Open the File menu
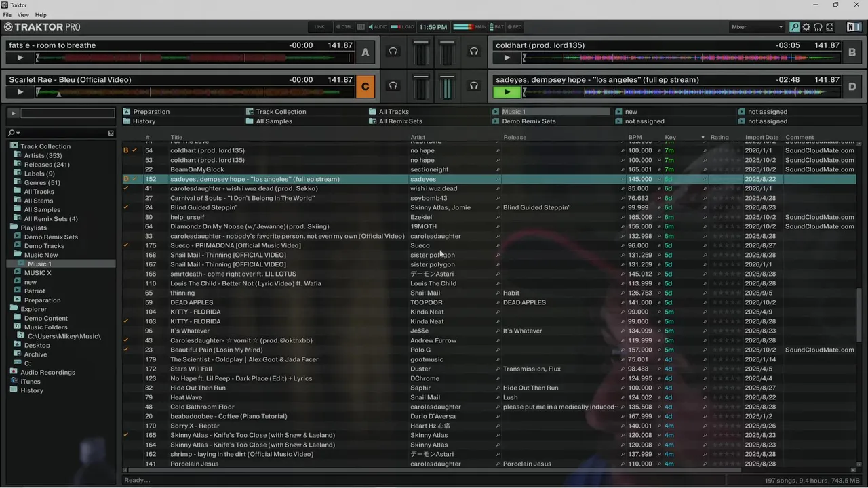Image resolution: width=868 pixels, height=488 pixels. (x=7, y=14)
